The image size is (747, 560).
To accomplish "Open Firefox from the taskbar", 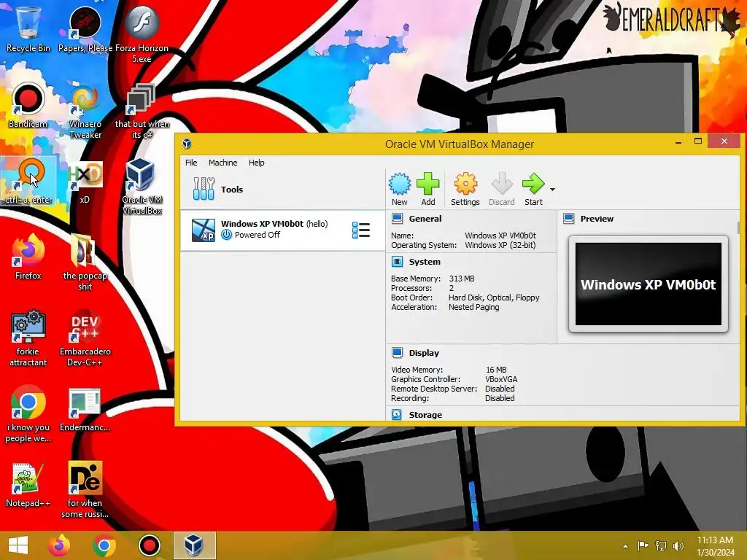I will pos(59,545).
